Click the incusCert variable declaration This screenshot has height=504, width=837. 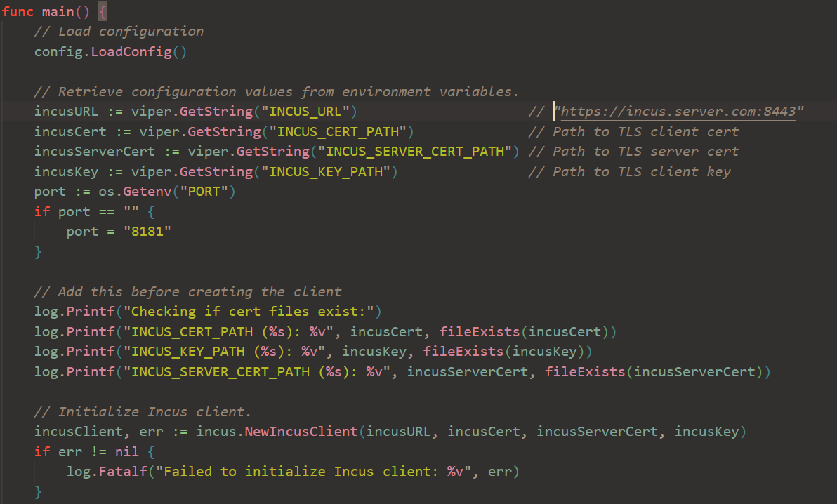point(70,132)
